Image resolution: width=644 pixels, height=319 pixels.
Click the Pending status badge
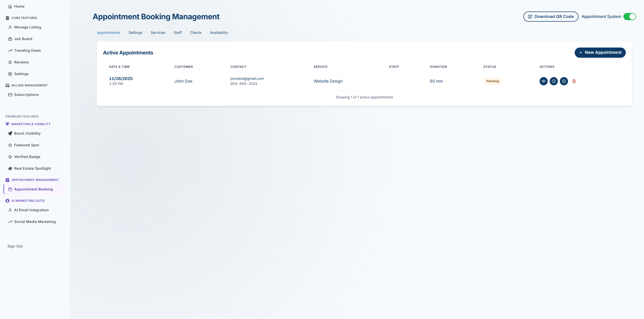click(492, 81)
